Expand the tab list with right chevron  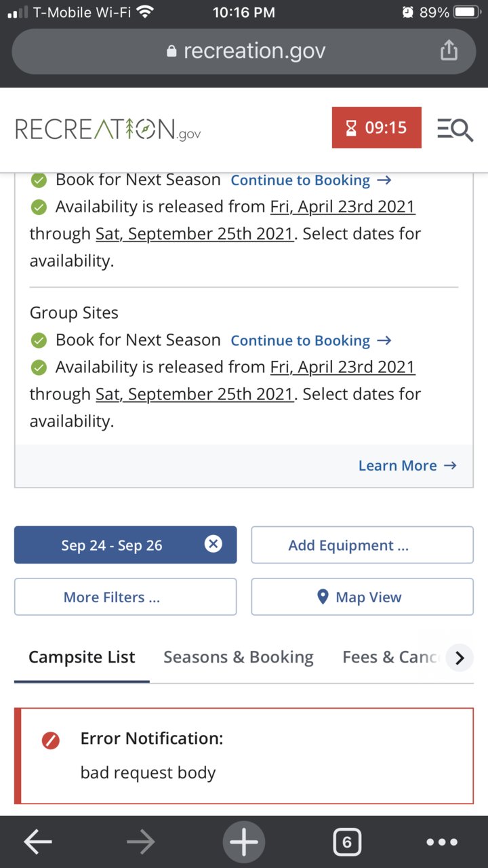click(460, 658)
